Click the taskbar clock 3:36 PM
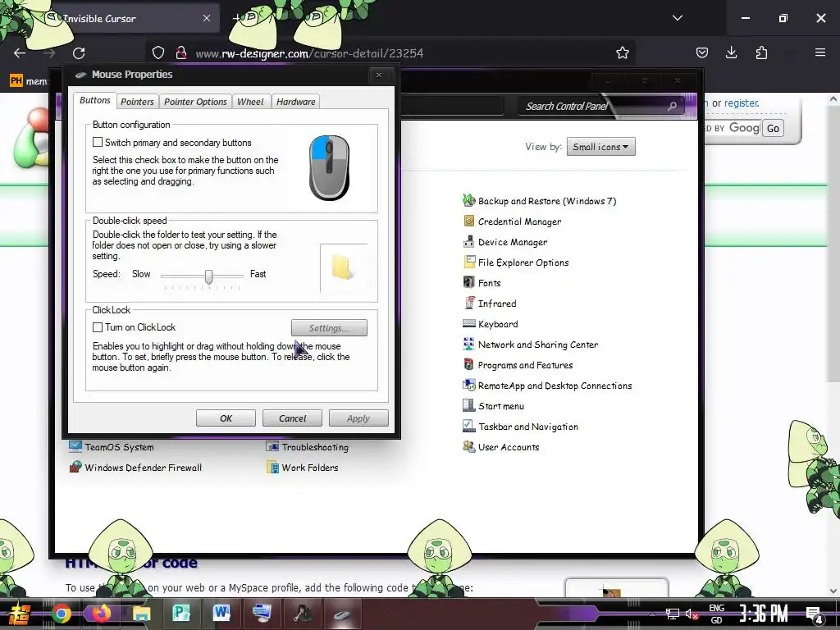This screenshot has height=630, width=840. click(x=764, y=614)
